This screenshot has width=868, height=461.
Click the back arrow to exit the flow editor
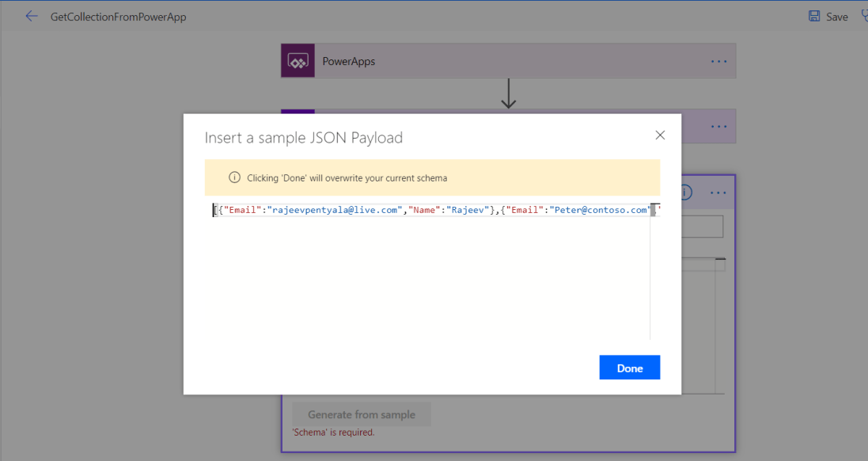point(31,16)
